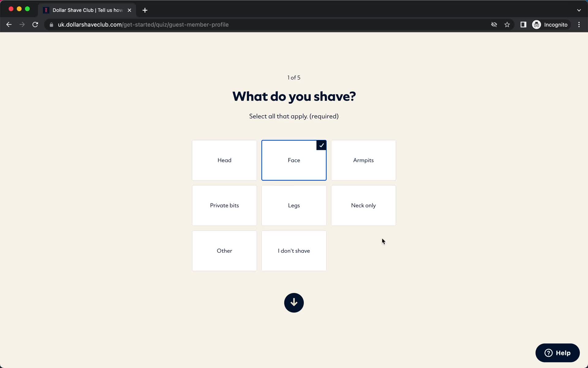Go back using browser back arrow
The height and width of the screenshot is (368, 588).
(x=9, y=25)
